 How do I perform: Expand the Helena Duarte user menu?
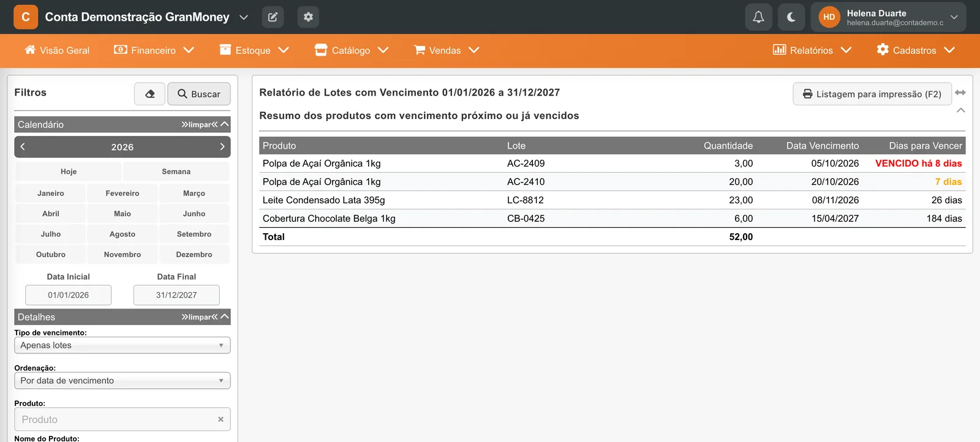[x=954, y=17]
